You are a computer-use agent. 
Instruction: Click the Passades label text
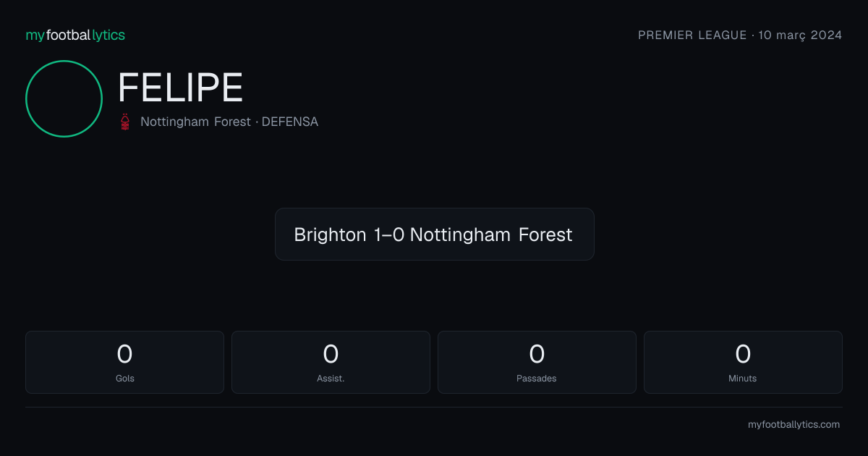point(537,378)
